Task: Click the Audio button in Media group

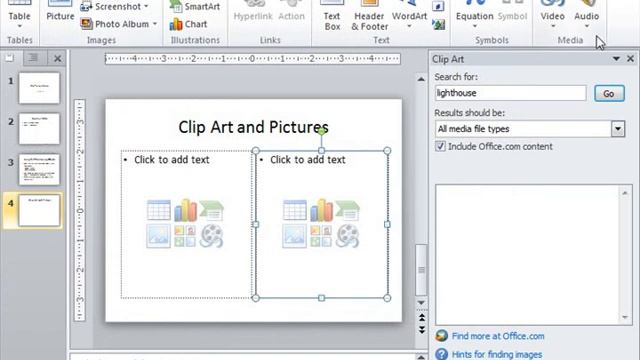Action: point(587,14)
